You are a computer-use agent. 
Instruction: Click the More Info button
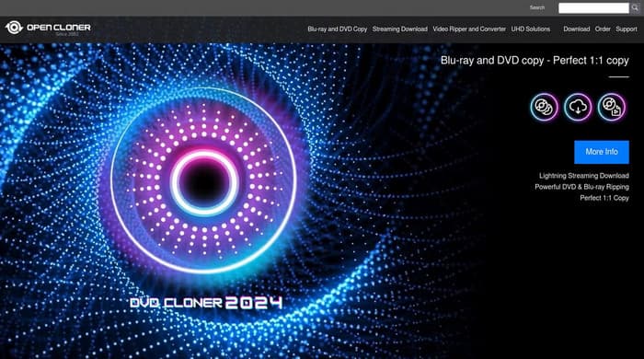(602, 152)
